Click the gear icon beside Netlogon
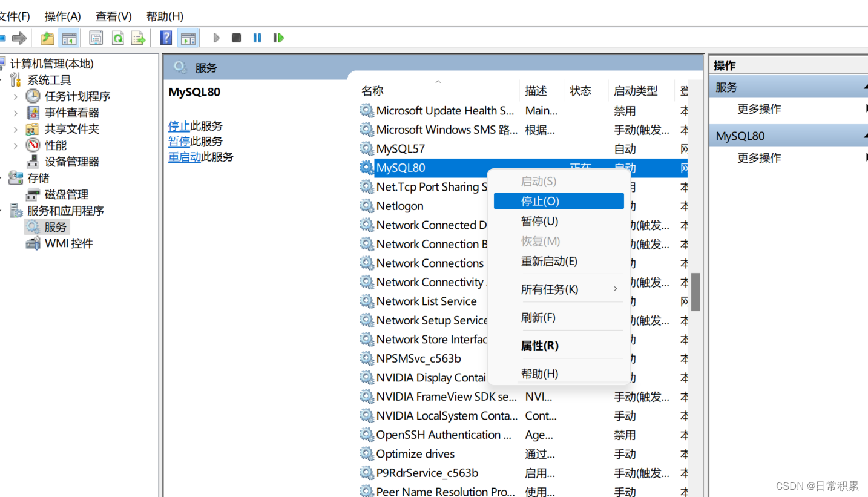 (366, 206)
